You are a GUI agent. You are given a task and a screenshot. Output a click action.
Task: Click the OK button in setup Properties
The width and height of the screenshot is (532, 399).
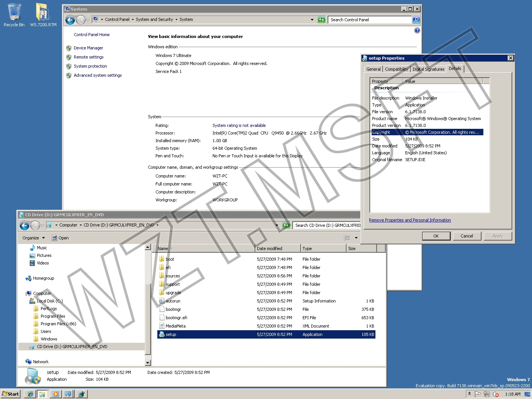436,236
